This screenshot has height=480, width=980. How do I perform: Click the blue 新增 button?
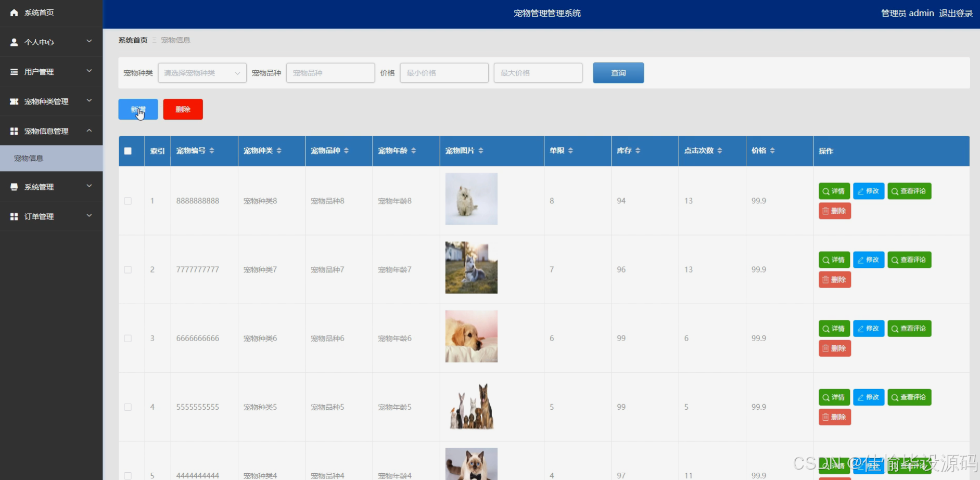coord(138,109)
